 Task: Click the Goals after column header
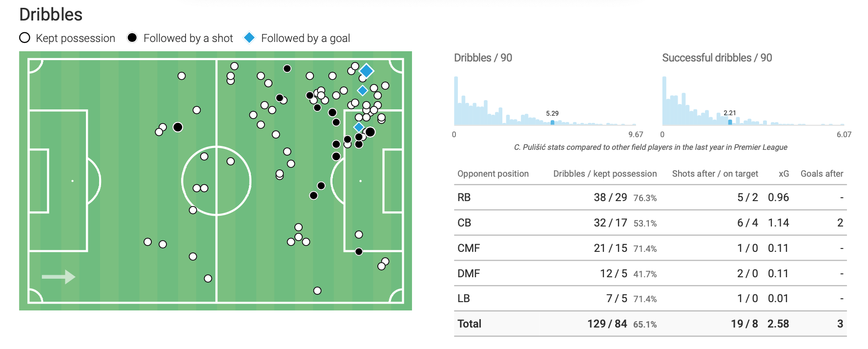coord(822,174)
